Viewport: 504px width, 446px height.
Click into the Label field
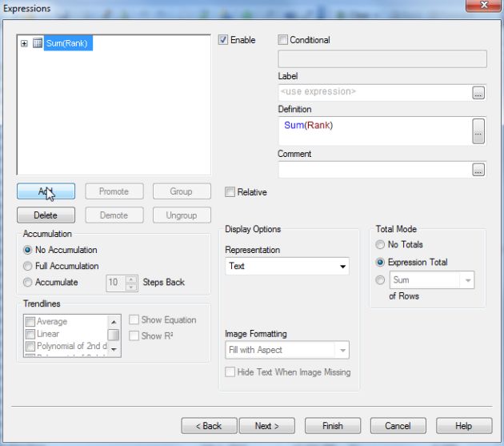pos(374,92)
